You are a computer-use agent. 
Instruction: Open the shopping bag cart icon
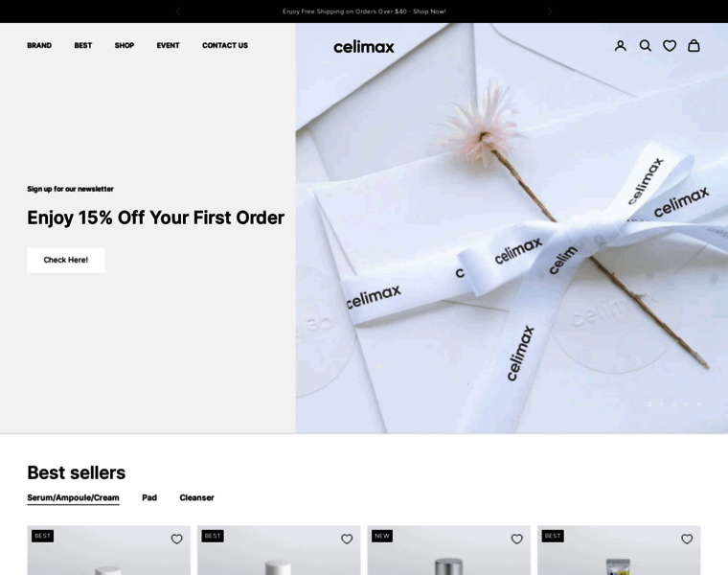pyautogui.click(x=694, y=45)
